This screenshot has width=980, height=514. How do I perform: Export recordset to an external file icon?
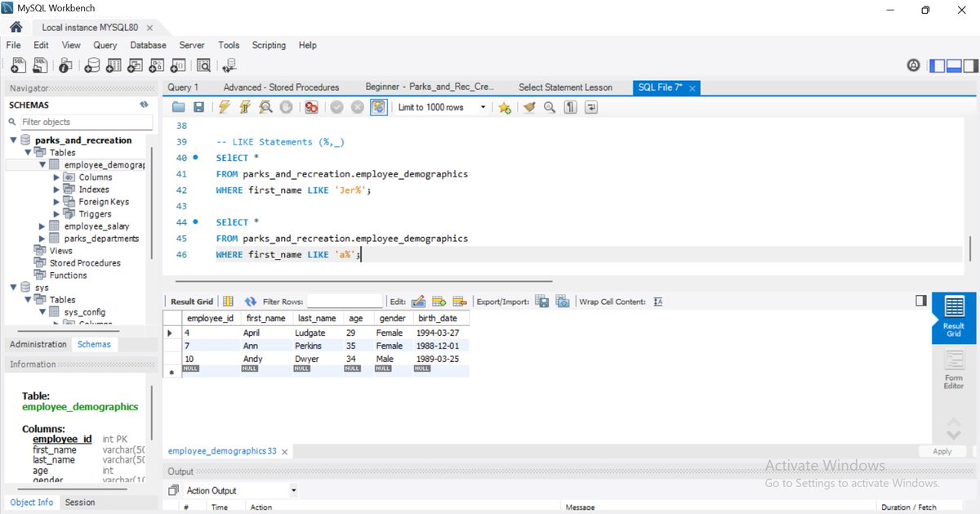click(x=542, y=302)
